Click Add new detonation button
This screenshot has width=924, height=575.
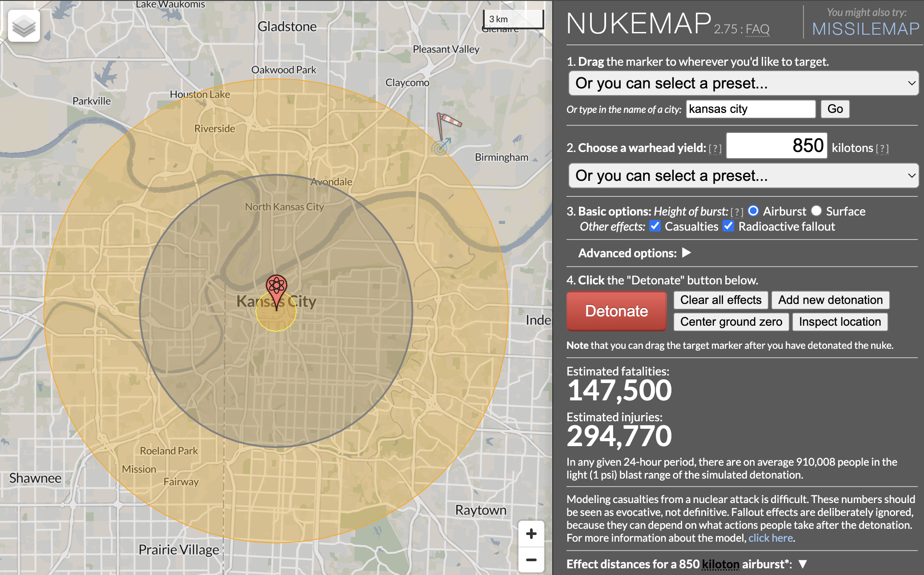830,300
